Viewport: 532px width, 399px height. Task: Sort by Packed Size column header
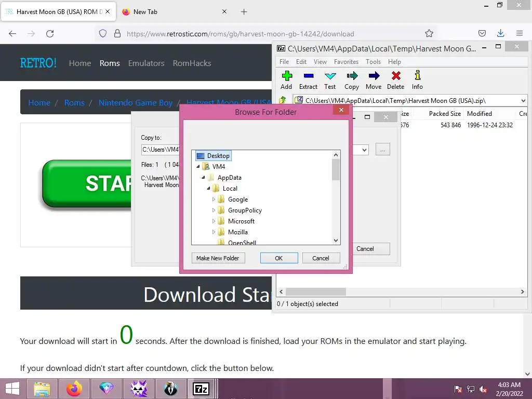coord(445,114)
